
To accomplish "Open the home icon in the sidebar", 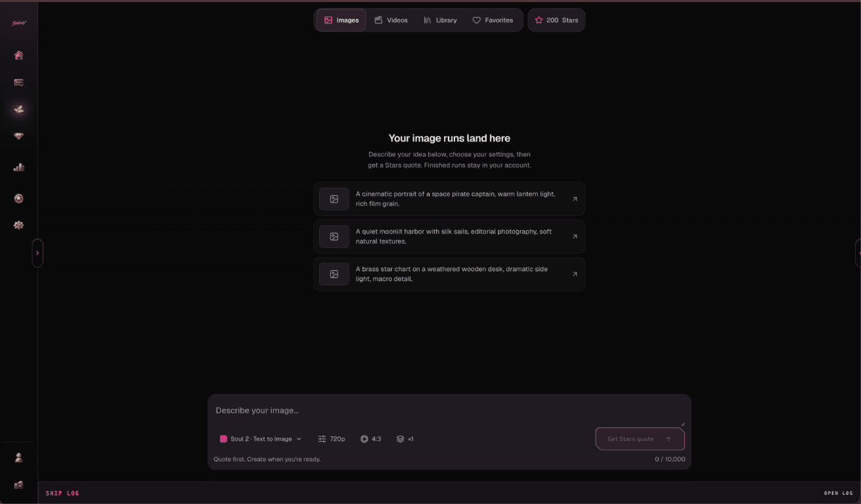I will (x=18, y=56).
